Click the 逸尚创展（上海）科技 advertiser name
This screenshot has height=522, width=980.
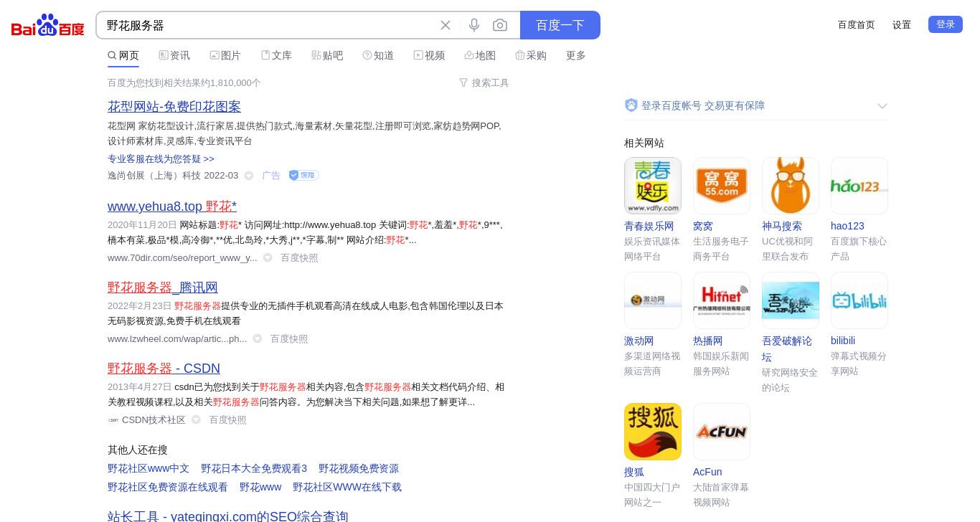[x=154, y=176]
